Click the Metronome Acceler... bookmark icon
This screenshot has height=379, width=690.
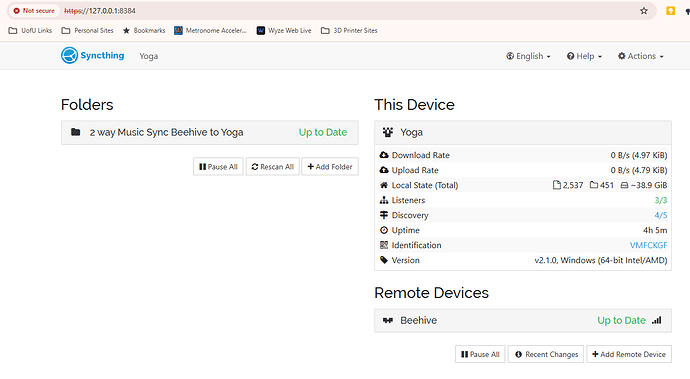point(178,30)
